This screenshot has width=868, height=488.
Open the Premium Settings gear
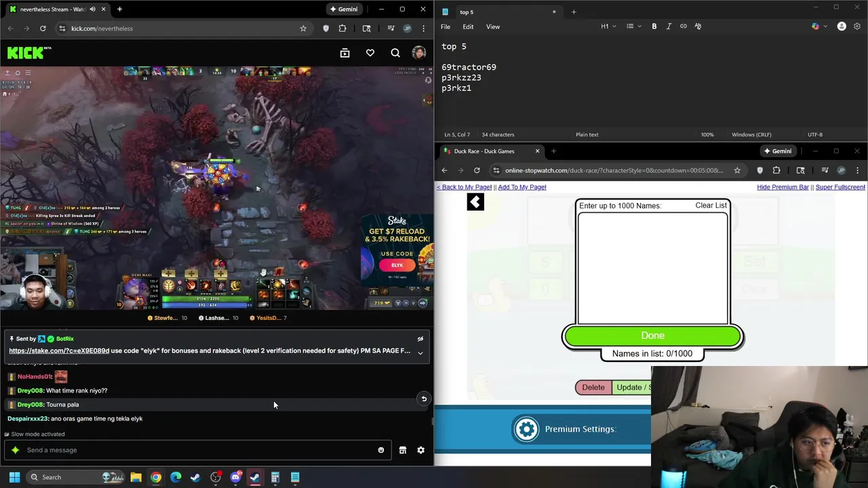(x=526, y=429)
